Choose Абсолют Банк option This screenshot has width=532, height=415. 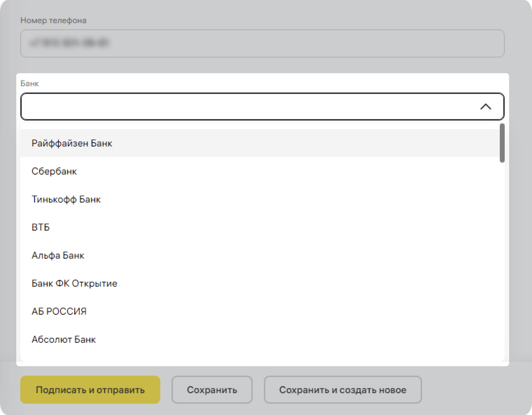point(64,339)
